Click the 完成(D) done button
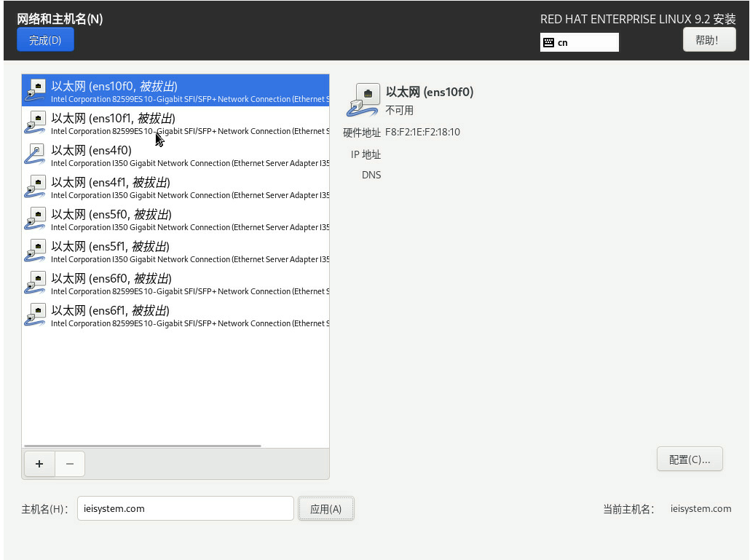Screen dimensions: 750x560 pyautogui.click(x=45, y=40)
